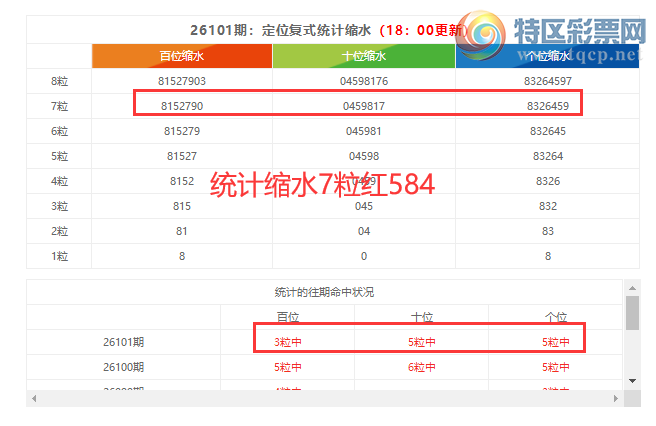
Task: Click the scroll up arrow of history list
Action: [632, 287]
